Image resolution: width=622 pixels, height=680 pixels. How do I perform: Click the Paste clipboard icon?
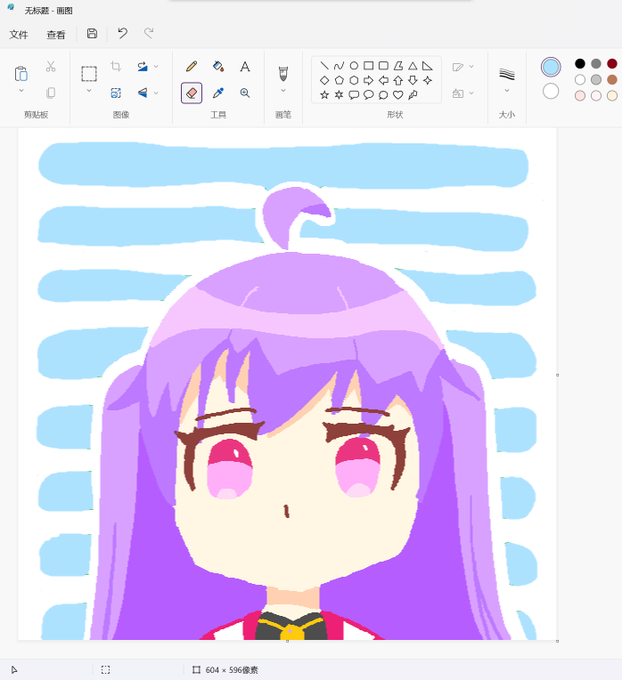click(21, 73)
